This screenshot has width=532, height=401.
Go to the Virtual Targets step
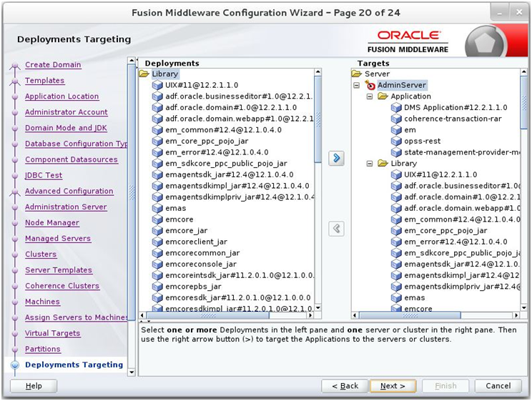click(53, 334)
